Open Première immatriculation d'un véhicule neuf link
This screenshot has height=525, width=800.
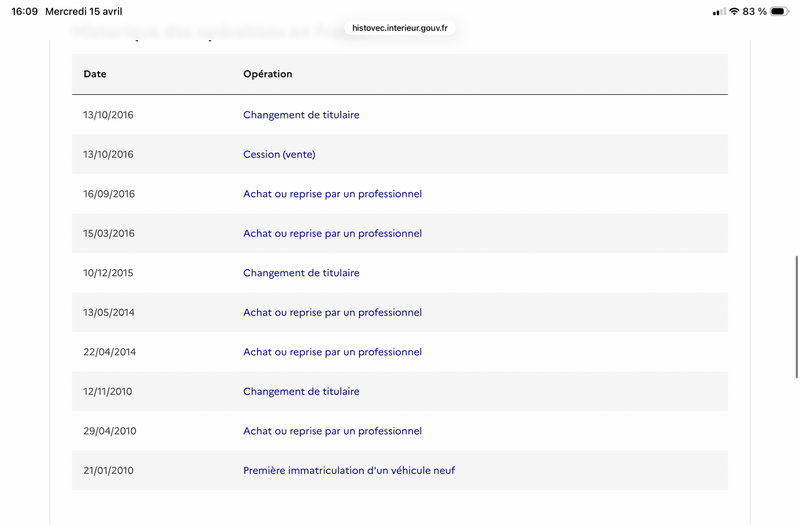pyautogui.click(x=349, y=470)
